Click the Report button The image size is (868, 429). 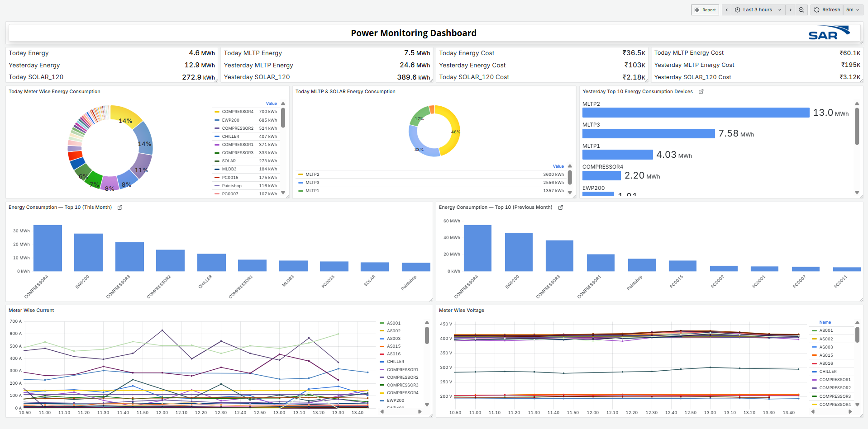click(x=705, y=10)
